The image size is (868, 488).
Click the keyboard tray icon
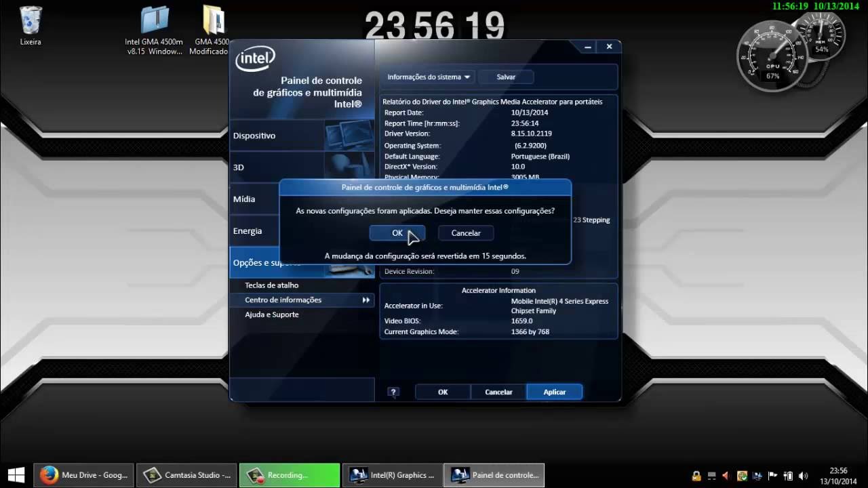pyautogui.click(x=711, y=476)
